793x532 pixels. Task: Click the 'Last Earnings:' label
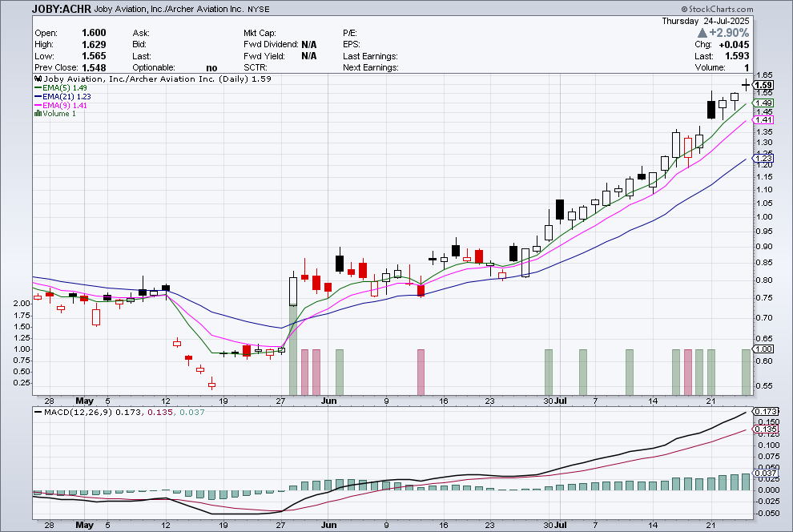tap(370, 56)
